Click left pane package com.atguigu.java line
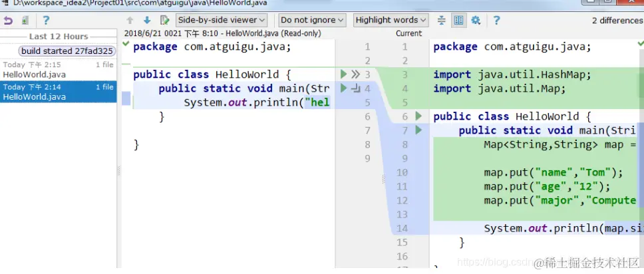Viewport: 644px width, 274px height. point(212,47)
